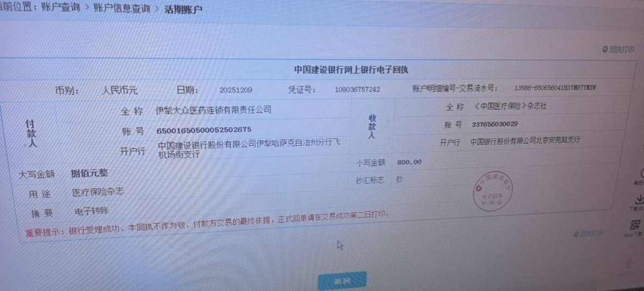Click the red 重要提示 notice text
The image size is (644, 291).
click(207, 224)
